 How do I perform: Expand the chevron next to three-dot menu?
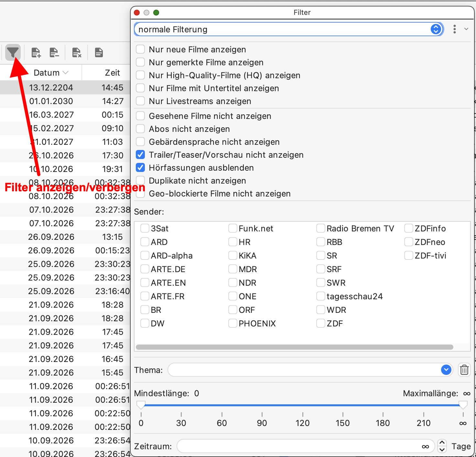click(466, 29)
